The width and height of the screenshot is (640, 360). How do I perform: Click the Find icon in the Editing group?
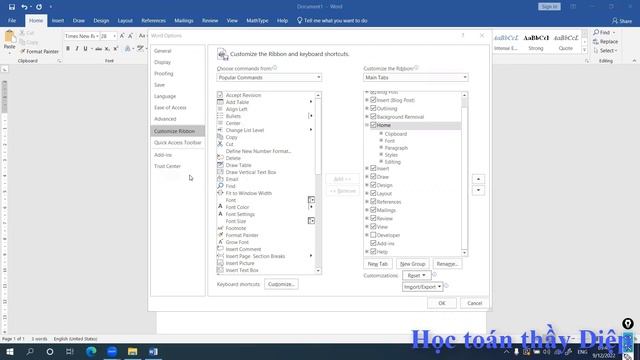pyautogui.click(x=596, y=32)
